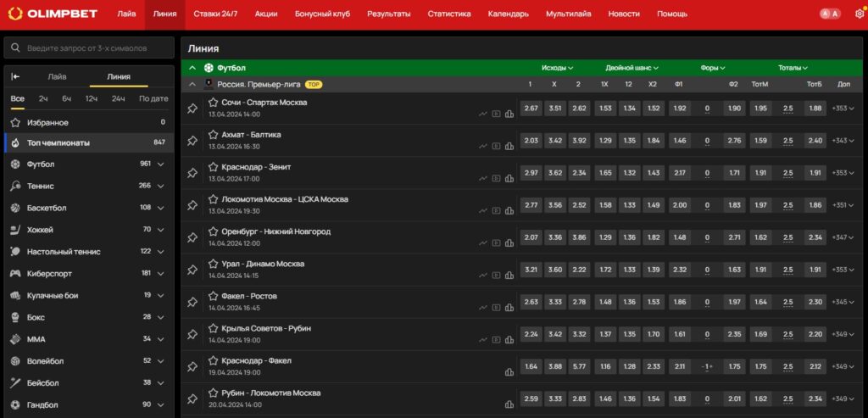Open Мультилайв in top navigation
Viewport: 868px width, 418px height.
(x=568, y=14)
